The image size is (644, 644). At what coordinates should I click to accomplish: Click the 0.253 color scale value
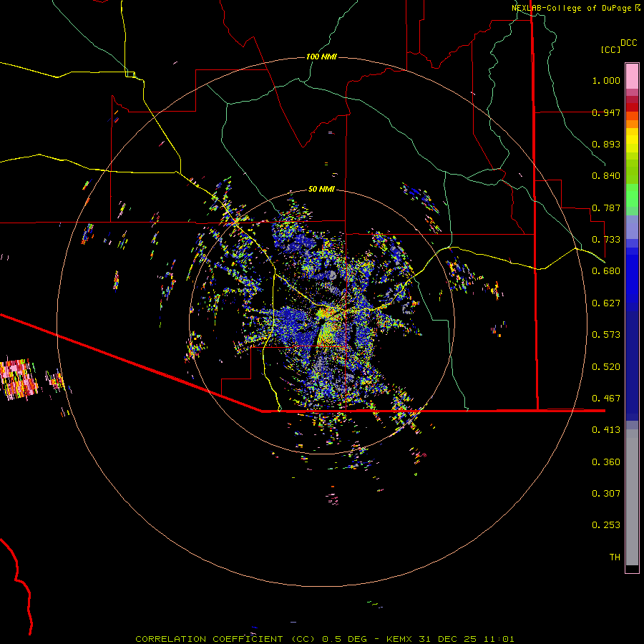pyautogui.click(x=606, y=525)
